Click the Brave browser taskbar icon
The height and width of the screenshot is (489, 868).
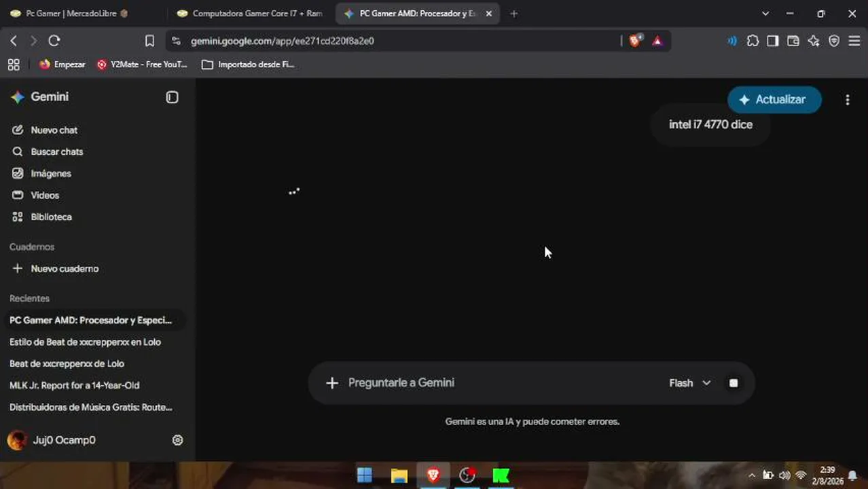433,475
